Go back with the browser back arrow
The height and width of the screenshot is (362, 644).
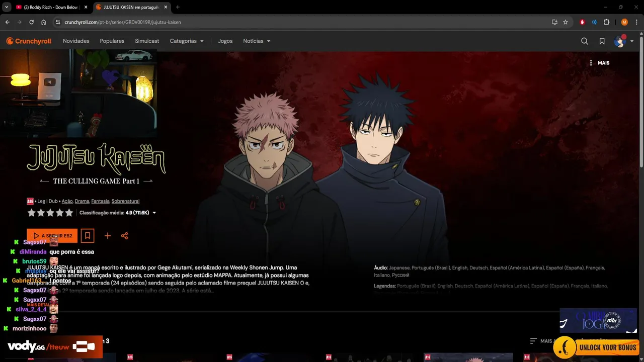pos(7,22)
